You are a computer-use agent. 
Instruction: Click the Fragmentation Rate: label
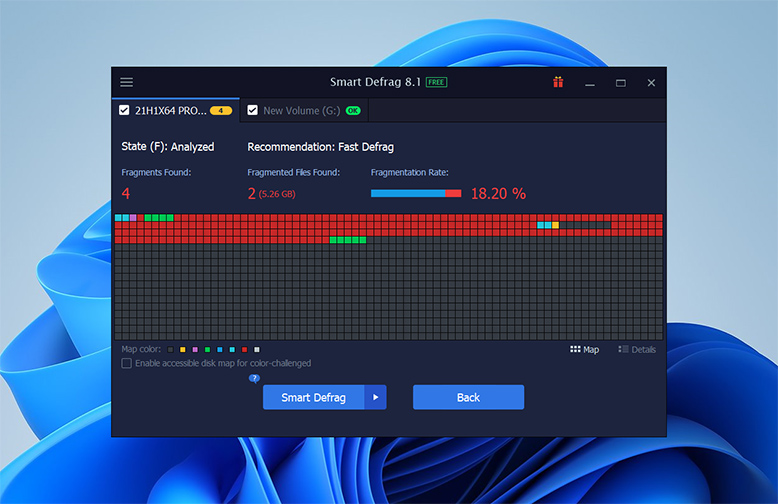[409, 172]
